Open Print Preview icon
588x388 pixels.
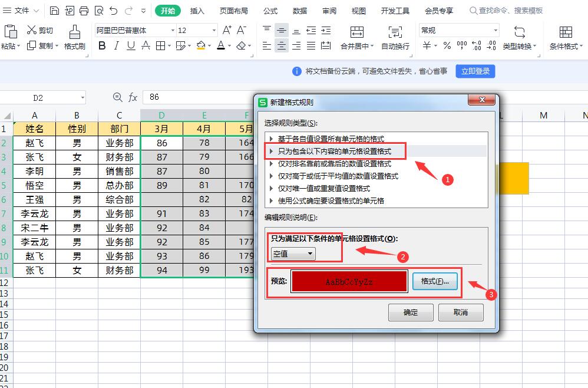99,11
